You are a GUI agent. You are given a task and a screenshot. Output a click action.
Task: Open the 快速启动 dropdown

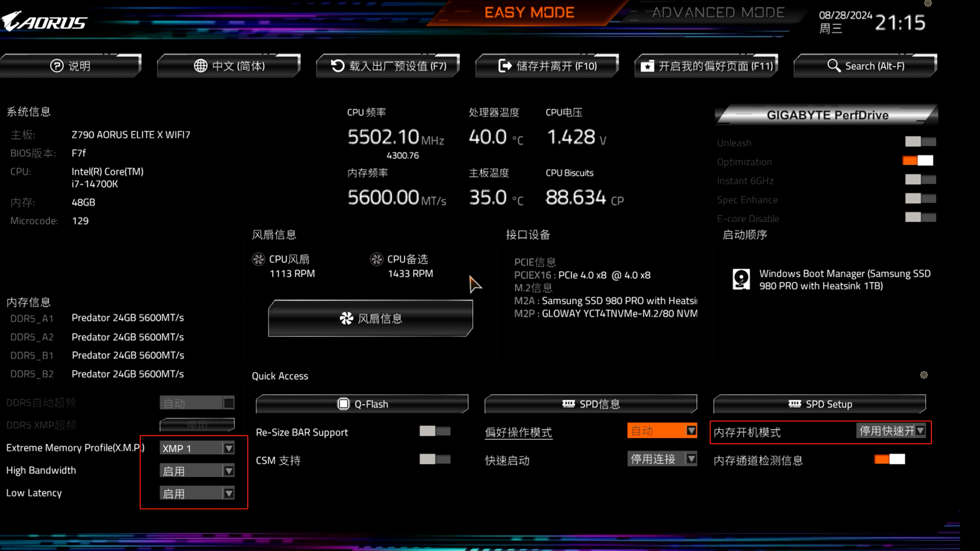click(662, 459)
